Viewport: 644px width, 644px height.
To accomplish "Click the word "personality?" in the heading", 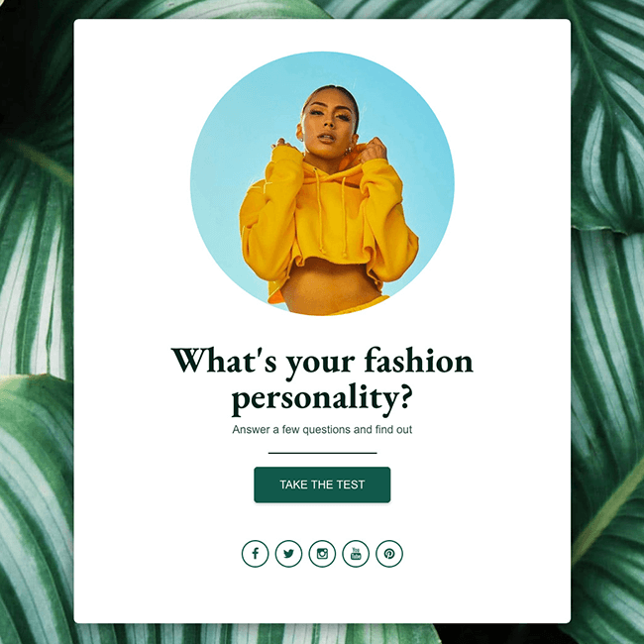I will pyautogui.click(x=322, y=397).
